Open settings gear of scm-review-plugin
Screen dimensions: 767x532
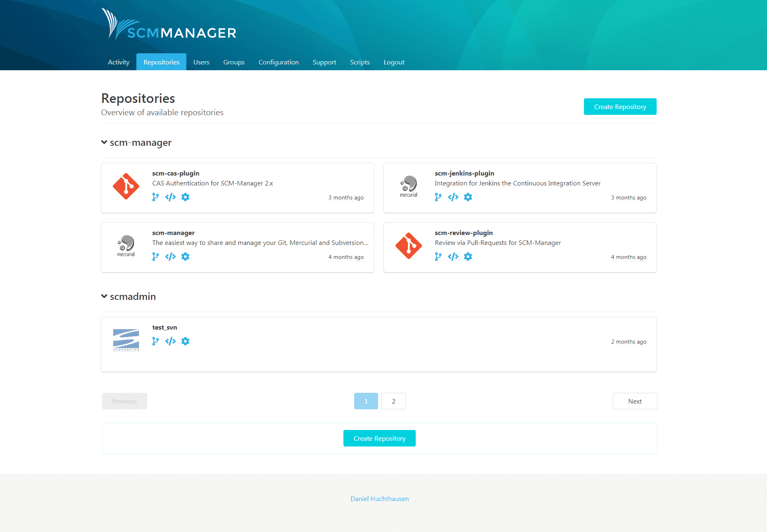(468, 256)
